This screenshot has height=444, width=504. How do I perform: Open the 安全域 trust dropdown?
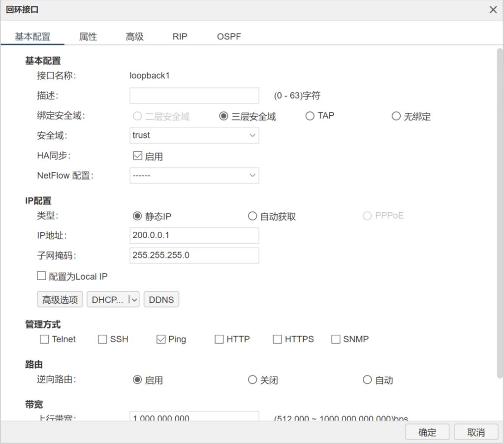tap(194, 135)
